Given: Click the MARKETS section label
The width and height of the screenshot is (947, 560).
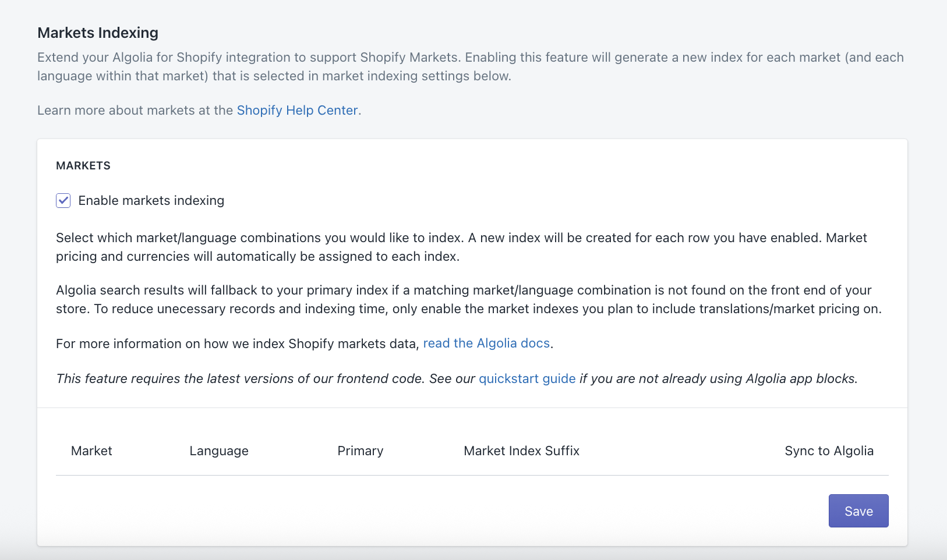Looking at the screenshot, I should (x=83, y=166).
